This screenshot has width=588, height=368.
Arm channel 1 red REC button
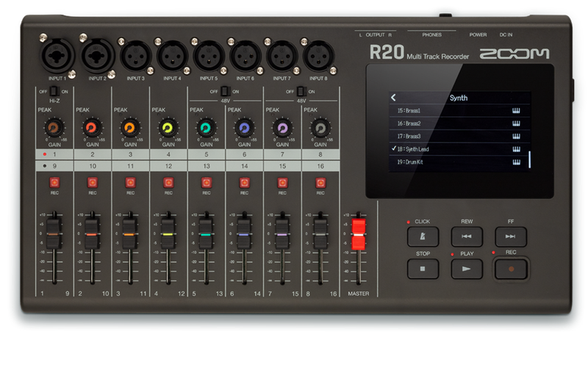(x=52, y=183)
